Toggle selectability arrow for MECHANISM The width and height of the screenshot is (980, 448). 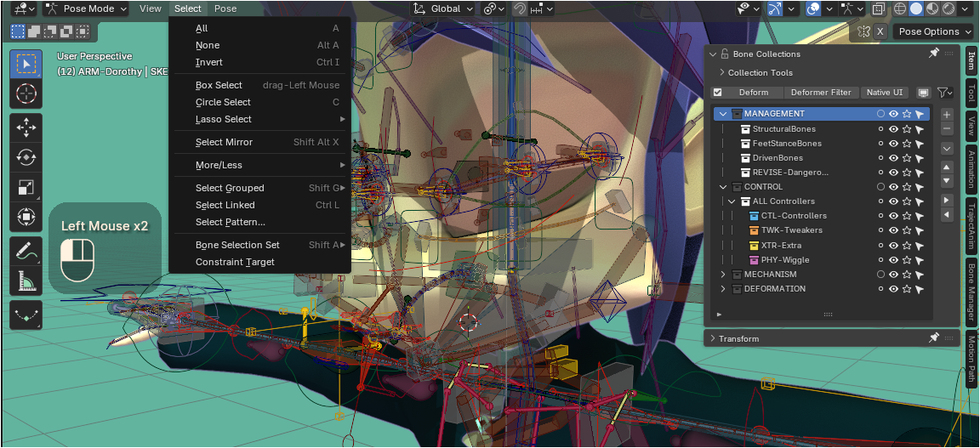[920, 275]
